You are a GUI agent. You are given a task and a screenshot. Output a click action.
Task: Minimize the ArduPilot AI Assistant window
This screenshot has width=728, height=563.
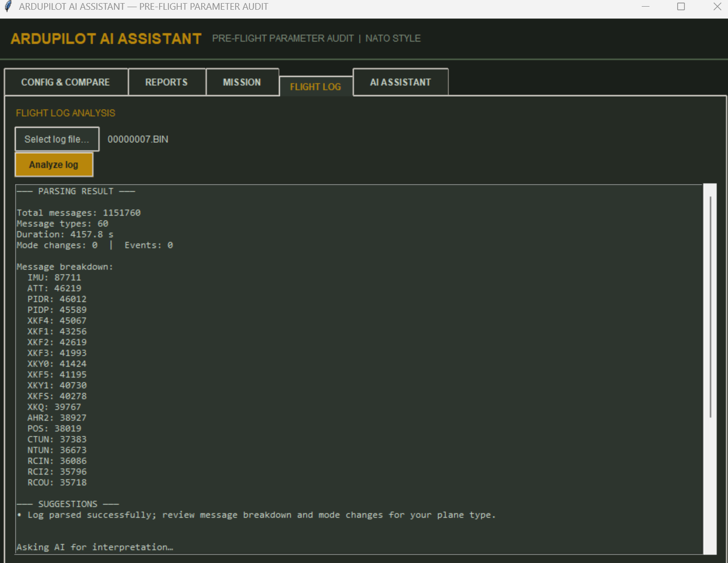coord(646,7)
